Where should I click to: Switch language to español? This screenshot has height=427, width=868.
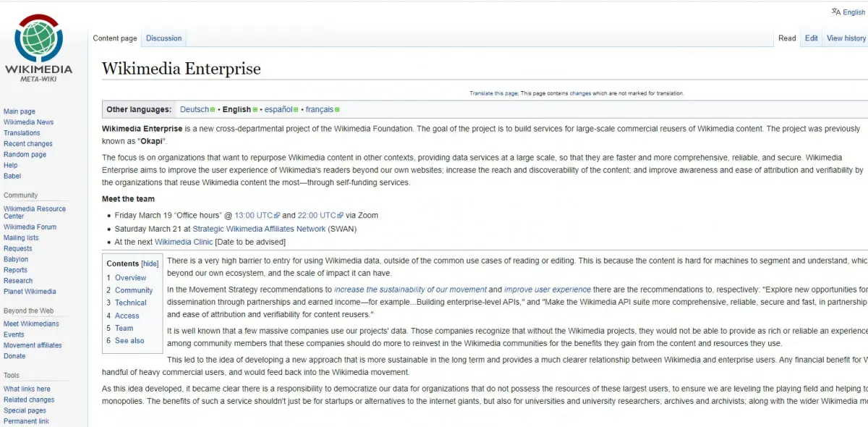click(x=278, y=109)
